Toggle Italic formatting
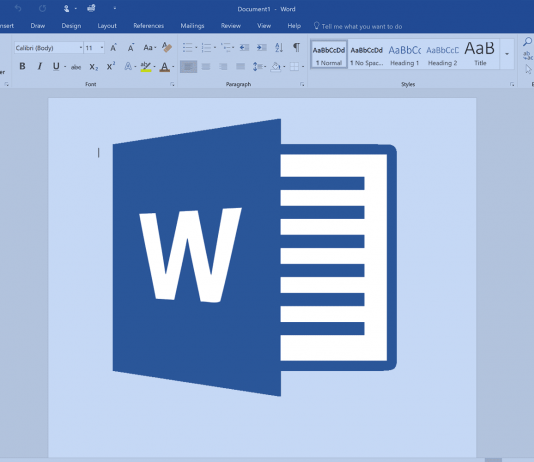This screenshot has width=534, height=462. tap(40, 66)
